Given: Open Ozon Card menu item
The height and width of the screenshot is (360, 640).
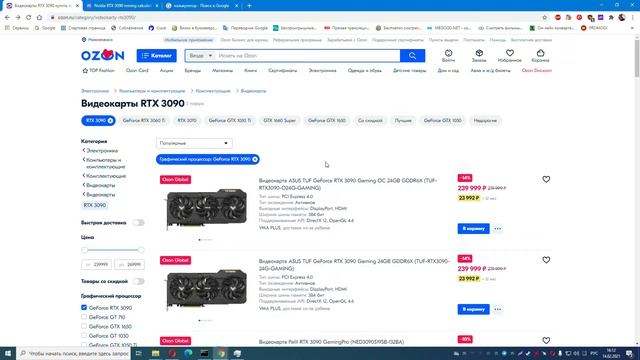Looking at the screenshot, I should tap(137, 71).
